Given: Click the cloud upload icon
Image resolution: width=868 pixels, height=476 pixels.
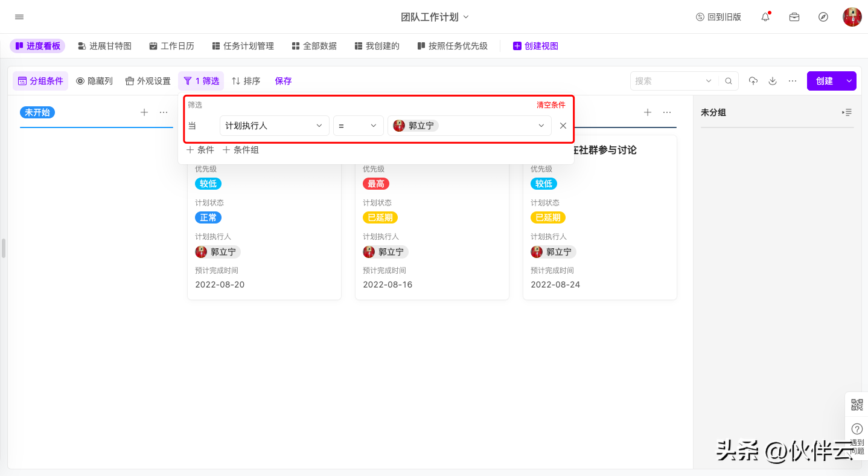Looking at the screenshot, I should (x=753, y=81).
